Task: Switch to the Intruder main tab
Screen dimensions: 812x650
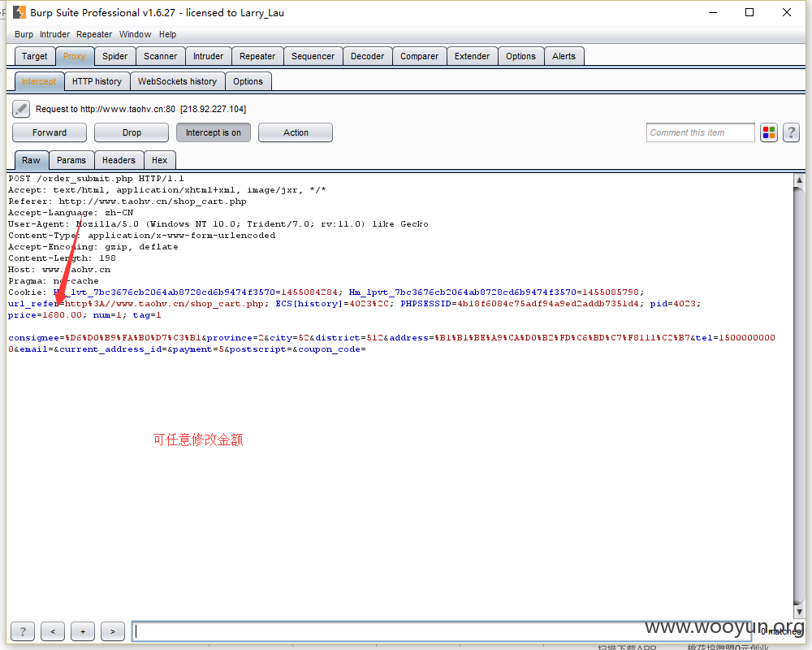Action: pyautogui.click(x=208, y=56)
